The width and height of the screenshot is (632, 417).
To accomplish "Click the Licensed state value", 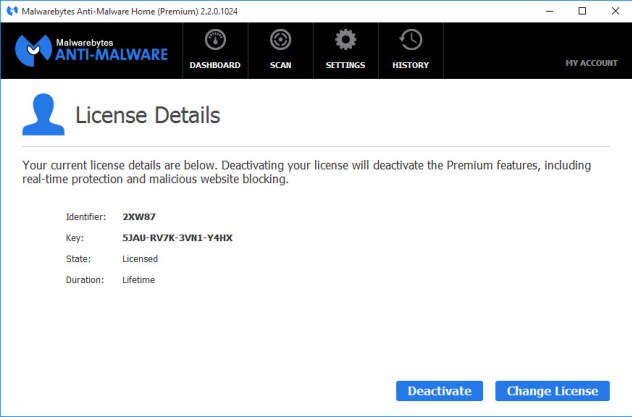I will [140, 259].
